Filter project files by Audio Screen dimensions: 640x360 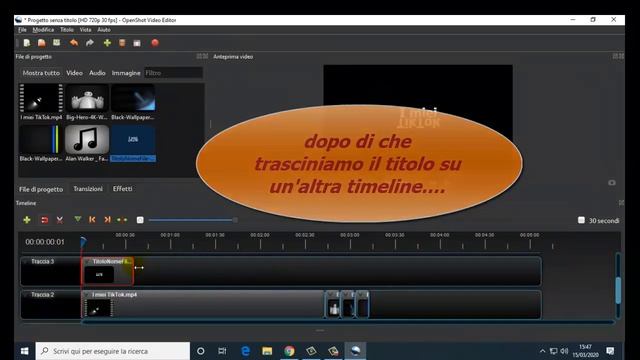click(x=97, y=73)
